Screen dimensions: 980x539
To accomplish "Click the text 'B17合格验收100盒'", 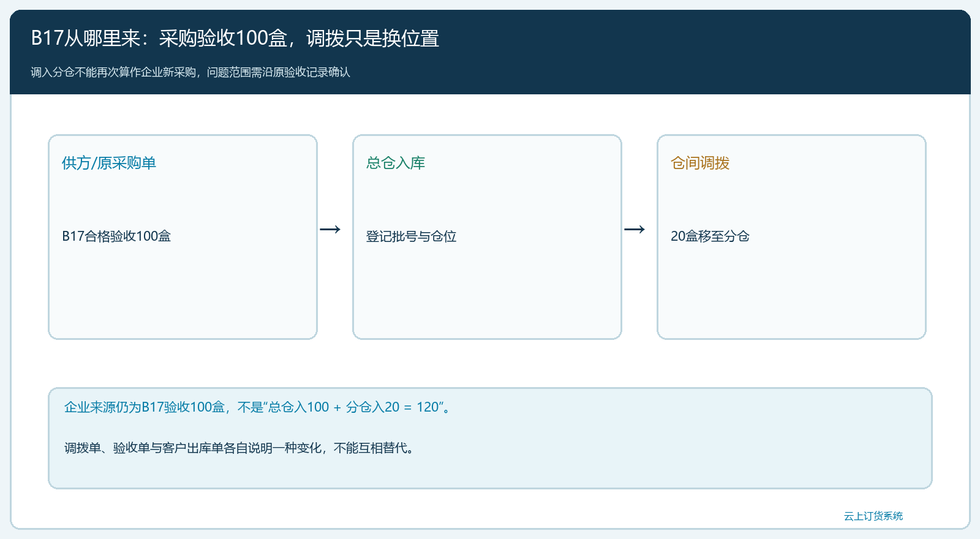I will (x=116, y=236).
